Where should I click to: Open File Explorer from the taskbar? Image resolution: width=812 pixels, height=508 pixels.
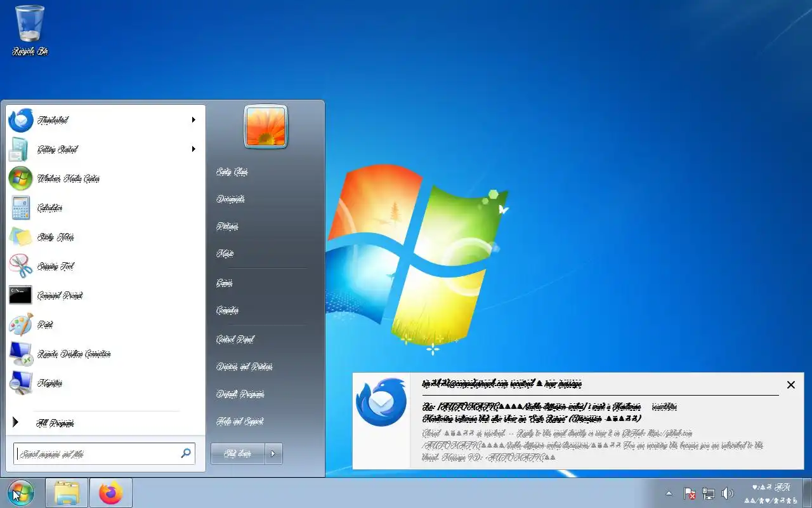(67, 493)
